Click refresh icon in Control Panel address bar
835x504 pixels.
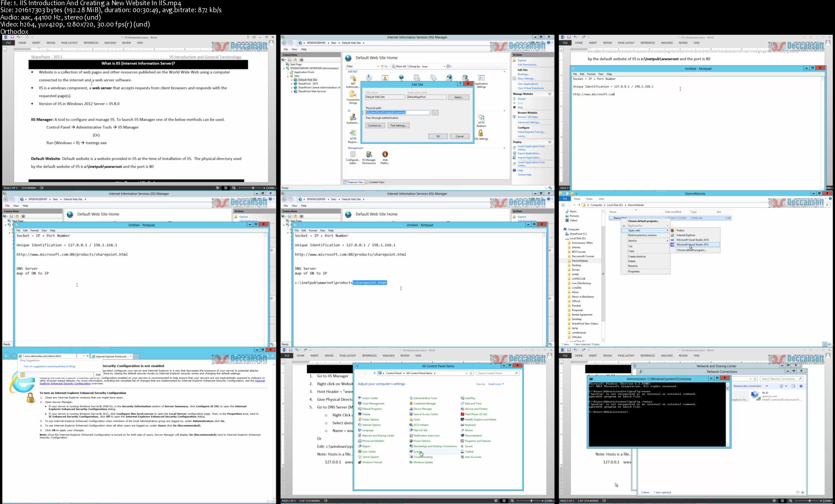click(471, 373)
